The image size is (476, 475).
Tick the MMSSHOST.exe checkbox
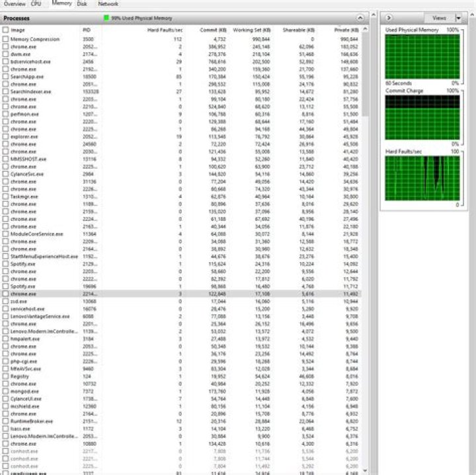click(5, 159)
